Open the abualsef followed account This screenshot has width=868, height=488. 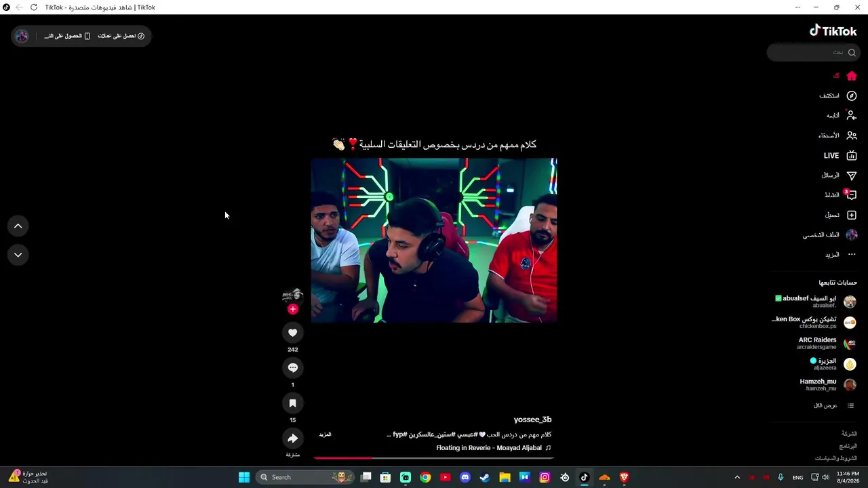816,302
